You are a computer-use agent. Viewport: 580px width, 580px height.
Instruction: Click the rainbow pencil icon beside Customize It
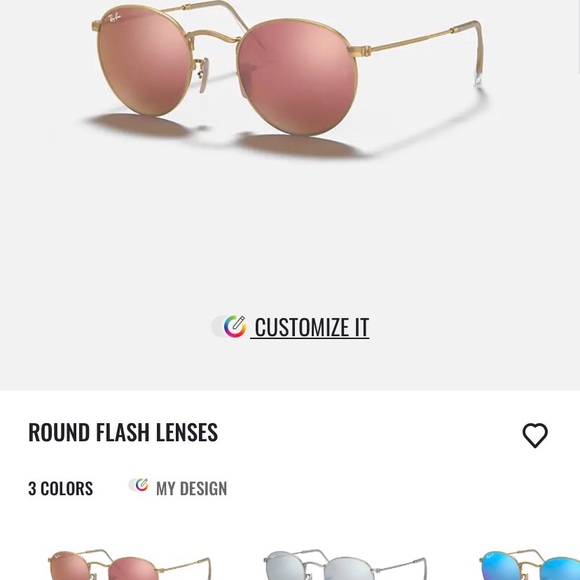pyautogui.click(x=235, y=326)
